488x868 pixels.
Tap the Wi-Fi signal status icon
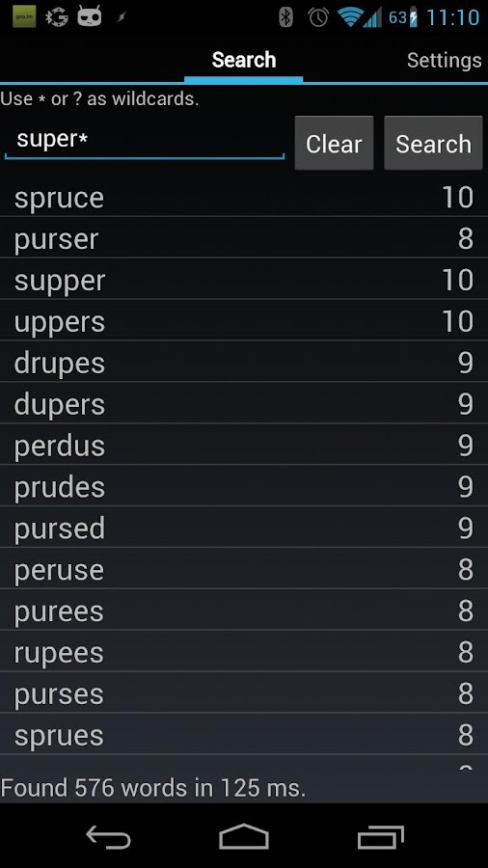coord(350,17)
